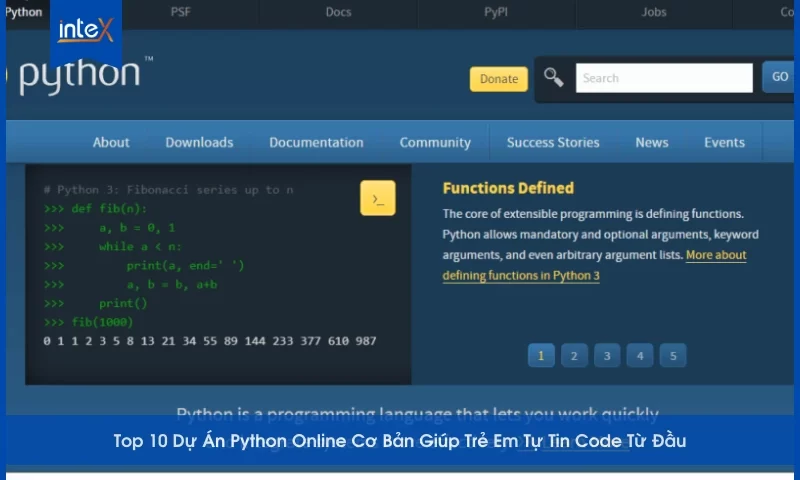Open the News menu
This screenshot has height=480, width=800.
(x=652, y=142)
